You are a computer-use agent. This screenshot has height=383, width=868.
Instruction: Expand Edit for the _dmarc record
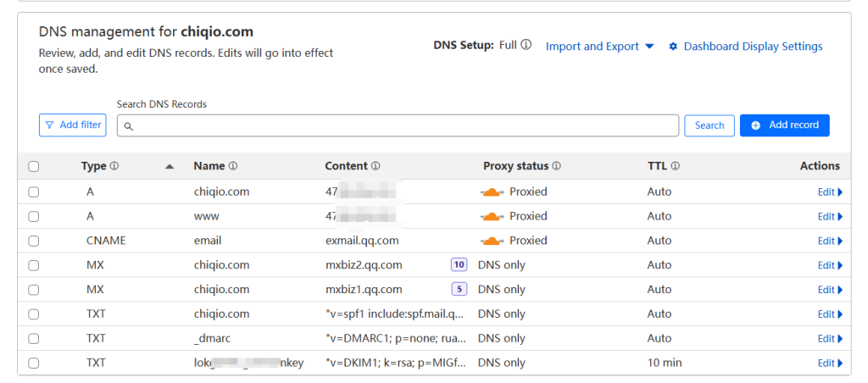point(831,338)
